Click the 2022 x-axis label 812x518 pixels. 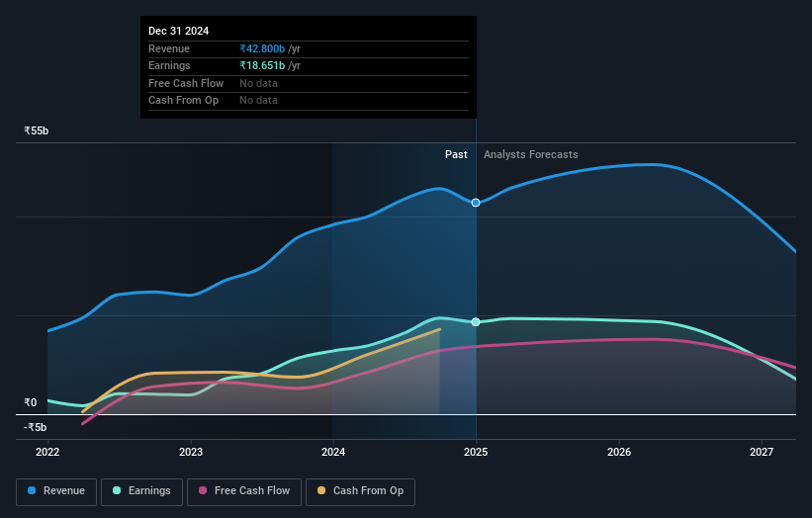point(47,453)
